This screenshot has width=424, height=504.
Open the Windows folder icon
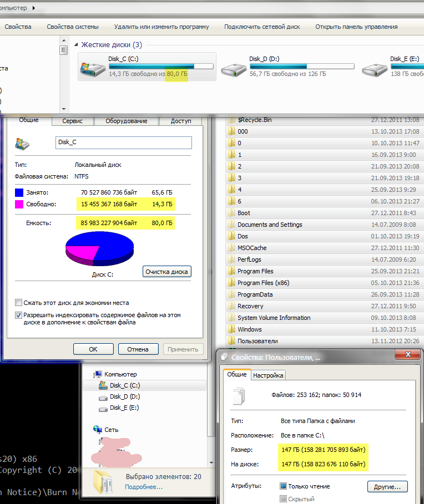coord(231,329)
